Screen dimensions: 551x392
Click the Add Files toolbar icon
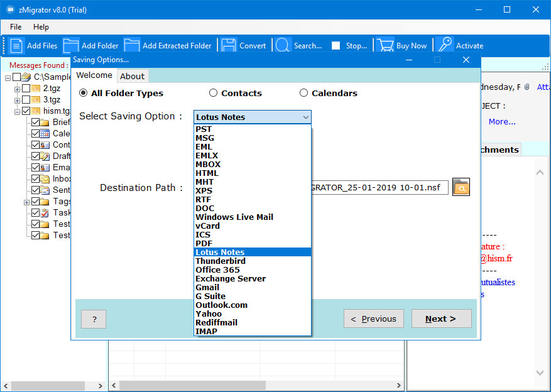pyautogui.click(x=16, y=46)
